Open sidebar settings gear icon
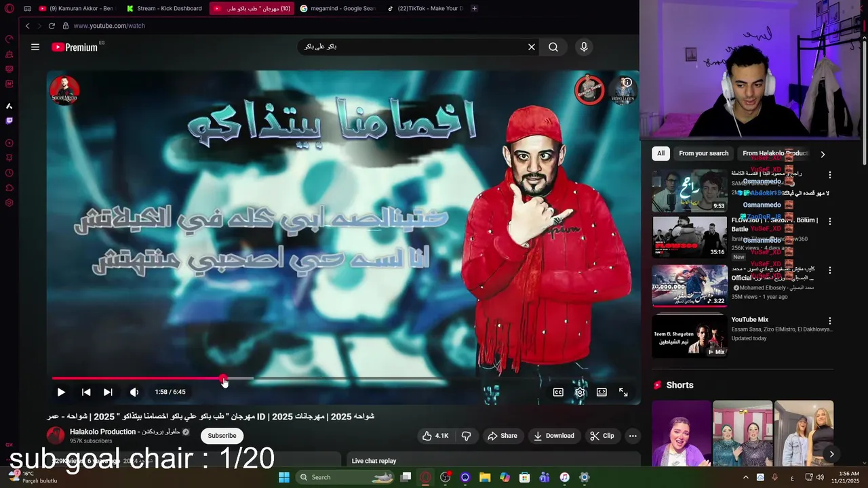Viewport: 868px width, 488px height. pos(9,203)
